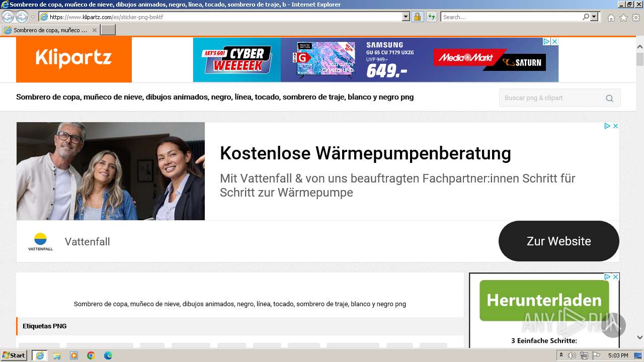The width and height of the screenshot is (644, 362).
Task: Open the Action Center flag icon
Action: tap(596, 355)
